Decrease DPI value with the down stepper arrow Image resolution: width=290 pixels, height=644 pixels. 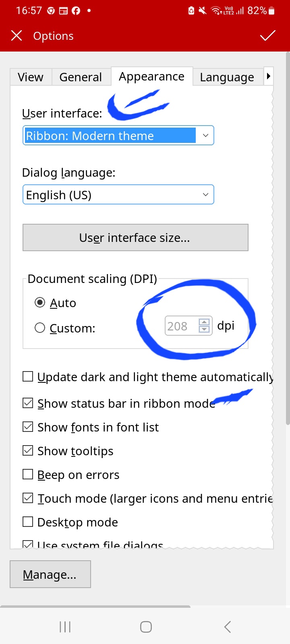(x=204, y=330)
